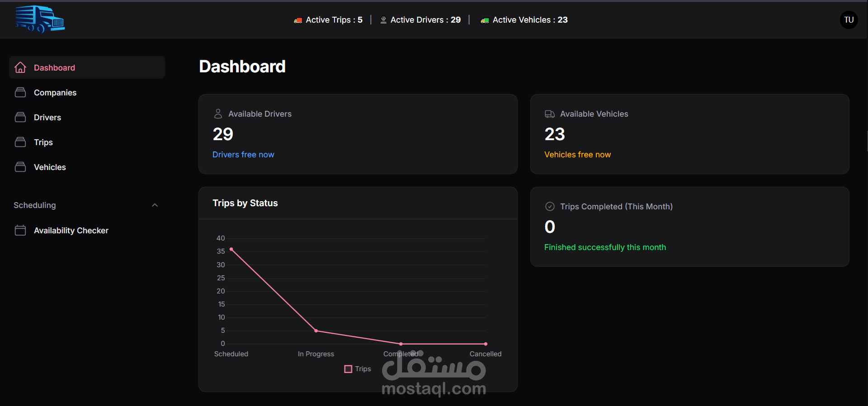Image resolution: width=868 pixels, height=406 pixels.
Task: Collapse the Scheduling section chevron
Action: tap(155, 205)
